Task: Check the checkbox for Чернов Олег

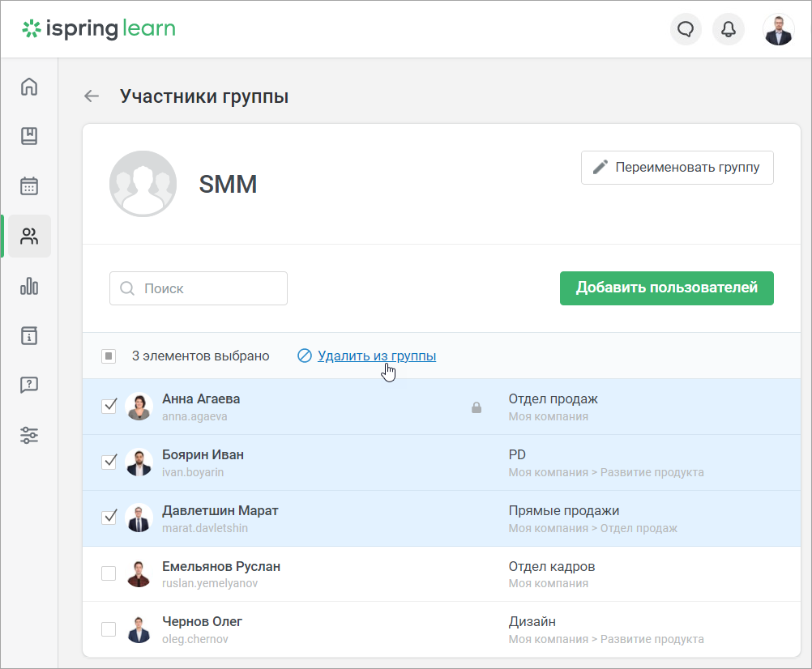Action: click(109, 629)
